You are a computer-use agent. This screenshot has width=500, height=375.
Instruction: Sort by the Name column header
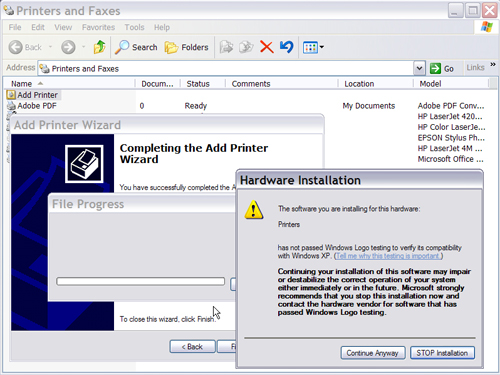pos(69,84)
